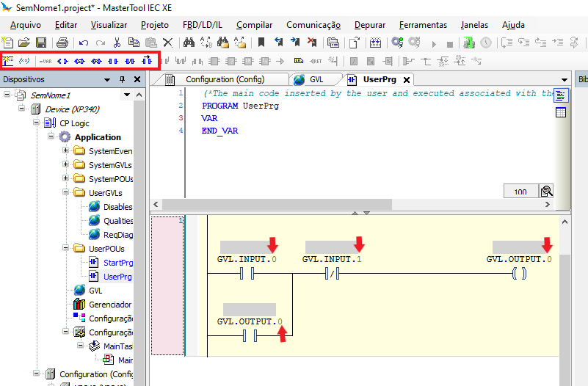
Task: Expand the SystemGVLs folder
Action: coord(66,165)
